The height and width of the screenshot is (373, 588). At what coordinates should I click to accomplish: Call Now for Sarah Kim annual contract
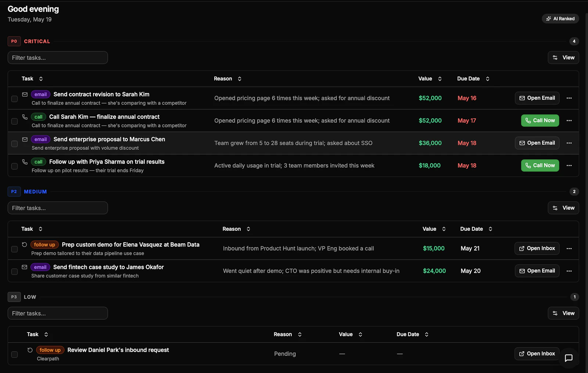[540, 121]
